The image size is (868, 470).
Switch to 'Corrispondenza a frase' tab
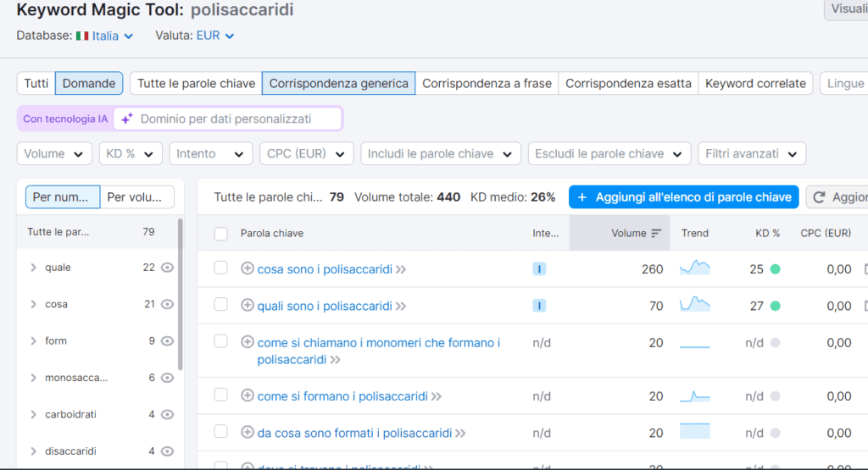coord(487,84)
